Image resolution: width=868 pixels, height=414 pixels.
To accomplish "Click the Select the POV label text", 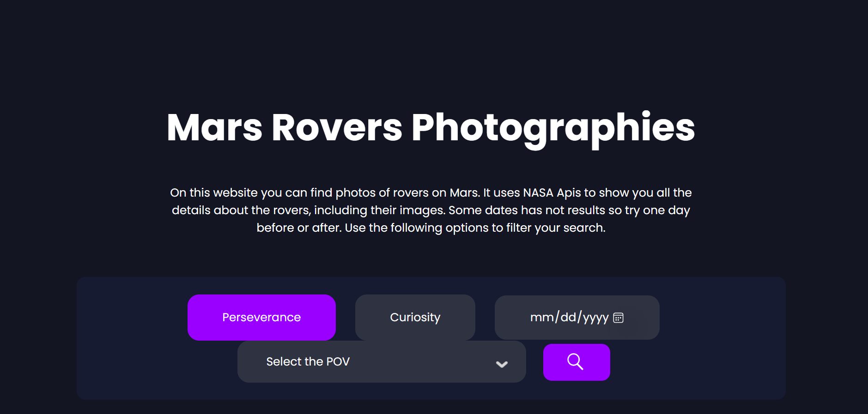I will (308, 361).
